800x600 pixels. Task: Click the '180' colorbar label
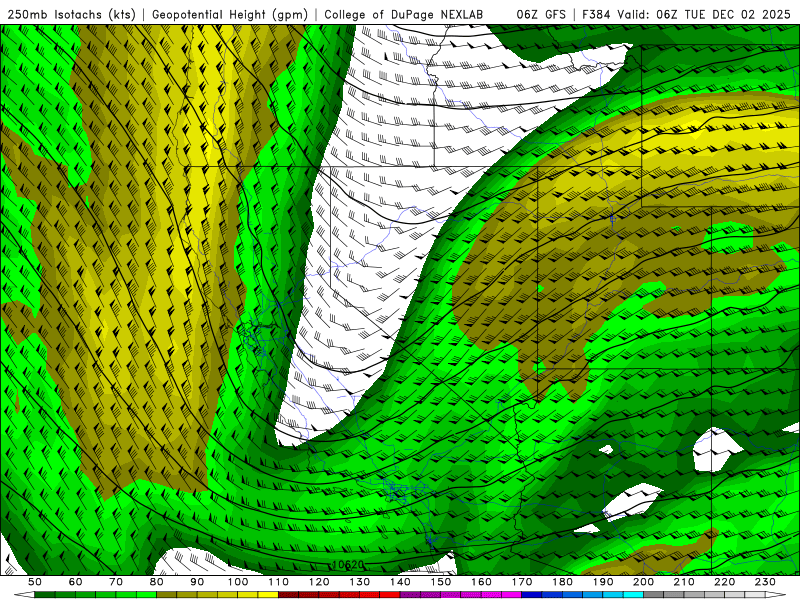tap(562, 582)
